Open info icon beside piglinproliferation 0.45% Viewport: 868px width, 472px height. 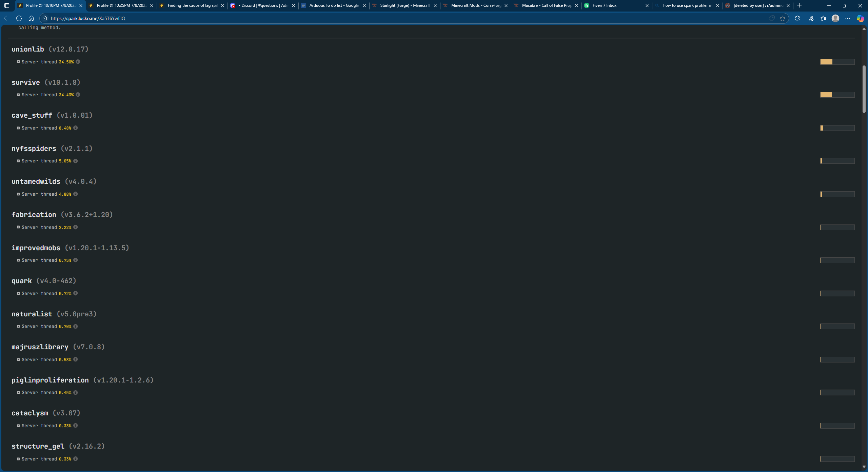click(76, 392)
